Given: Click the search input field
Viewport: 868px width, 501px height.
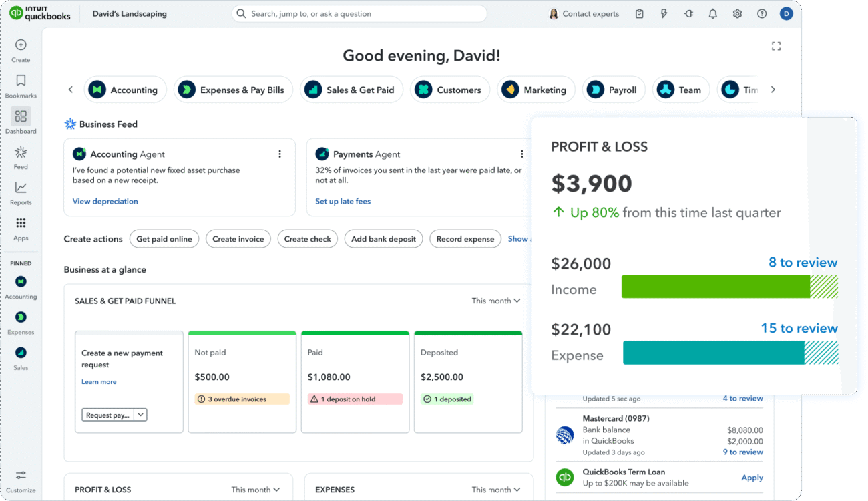Looking at the screenshot, I should (359, 13).
